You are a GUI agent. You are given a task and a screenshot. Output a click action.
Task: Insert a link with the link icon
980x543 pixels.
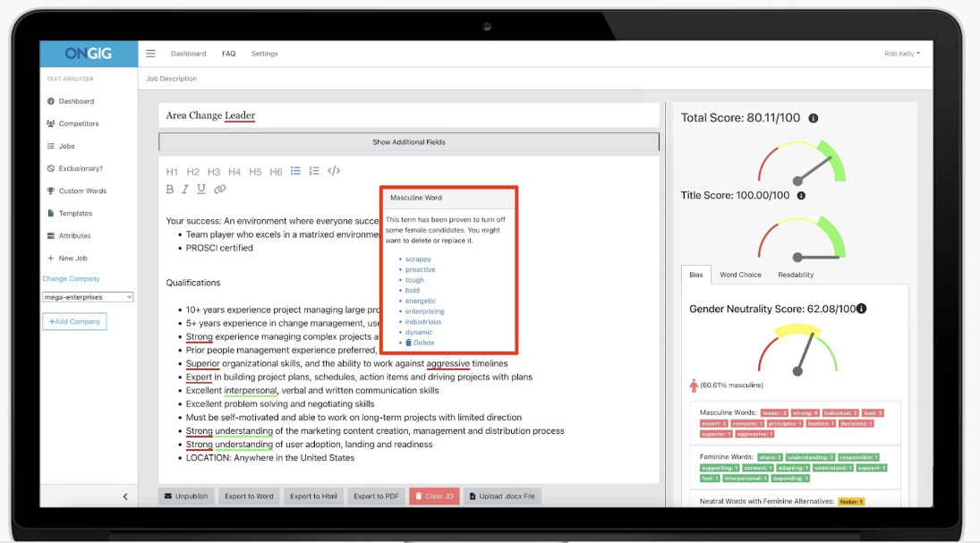tap(220, 189)
